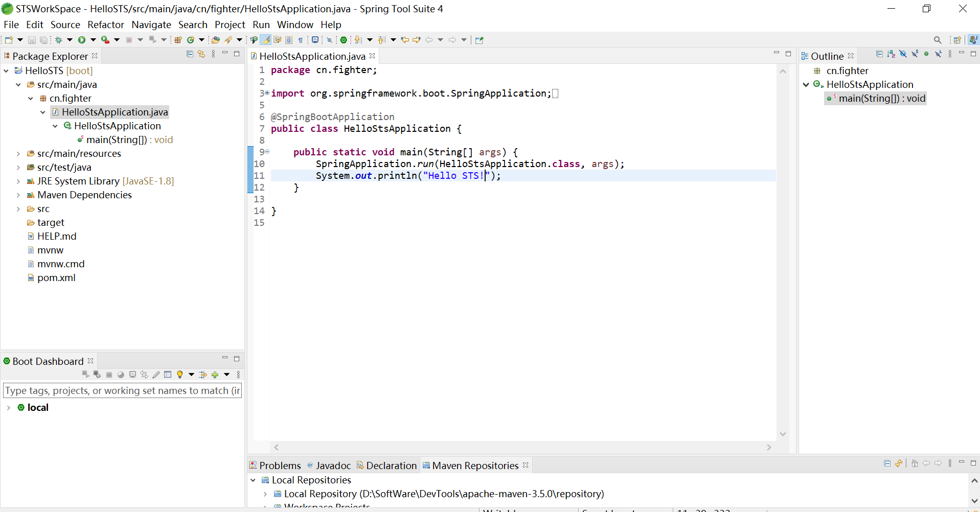The height and width of the screenshot is (512, 980).
Task: Sort the Outline view alphabetically
Action: pyautogui.click(x=891, y=54)
